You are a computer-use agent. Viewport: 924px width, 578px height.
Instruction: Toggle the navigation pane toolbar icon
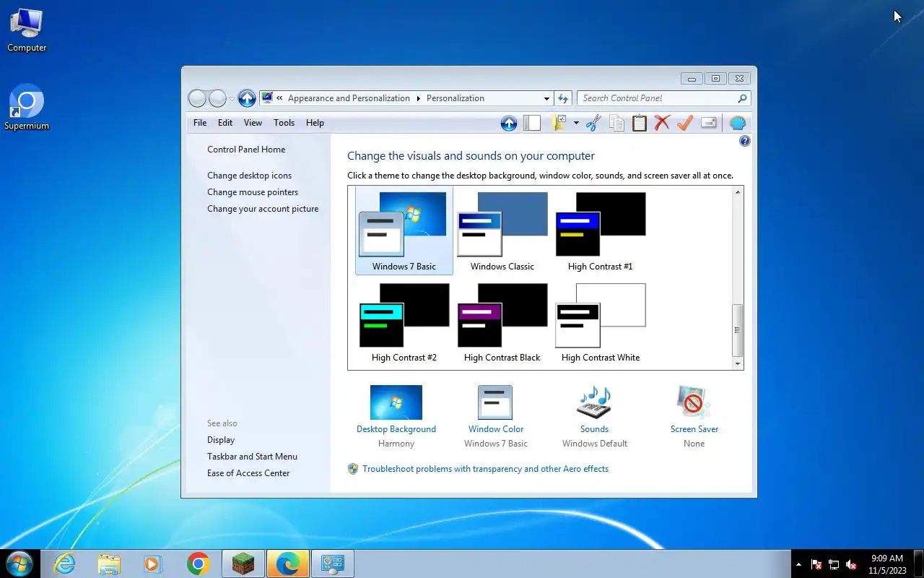[x=532, y=123]
